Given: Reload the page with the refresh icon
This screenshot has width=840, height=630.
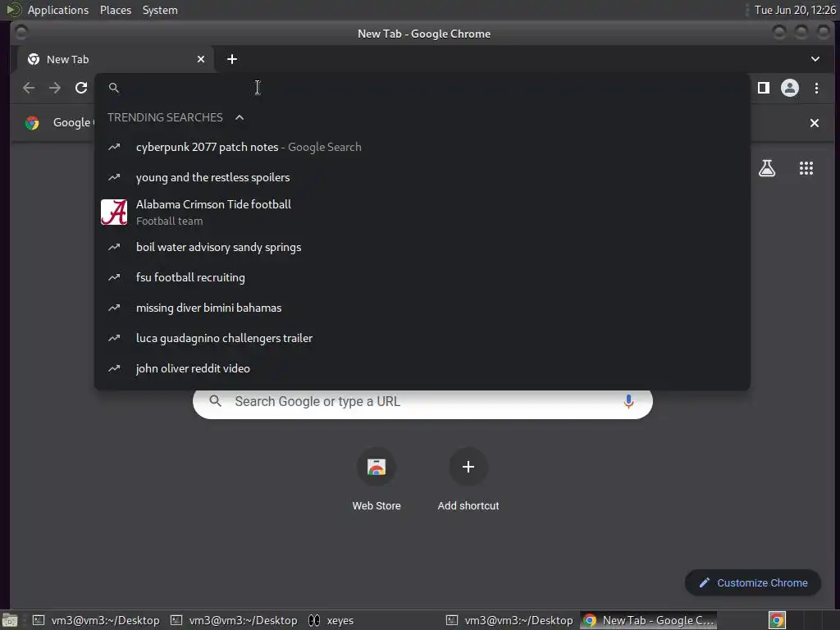Looking at the screenshot, I should [x=81, y=88].
